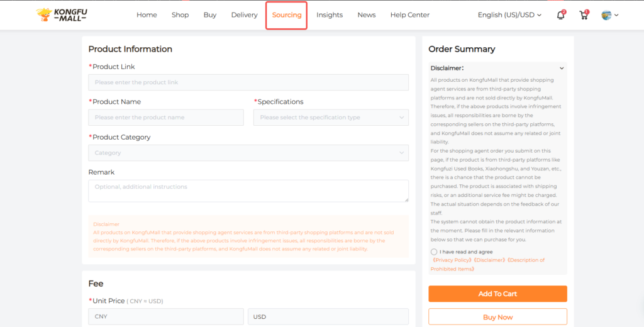The height and width of the screenshot is (327, 644).
Task: Focus the Product Link input field
Action: point(248,82)
